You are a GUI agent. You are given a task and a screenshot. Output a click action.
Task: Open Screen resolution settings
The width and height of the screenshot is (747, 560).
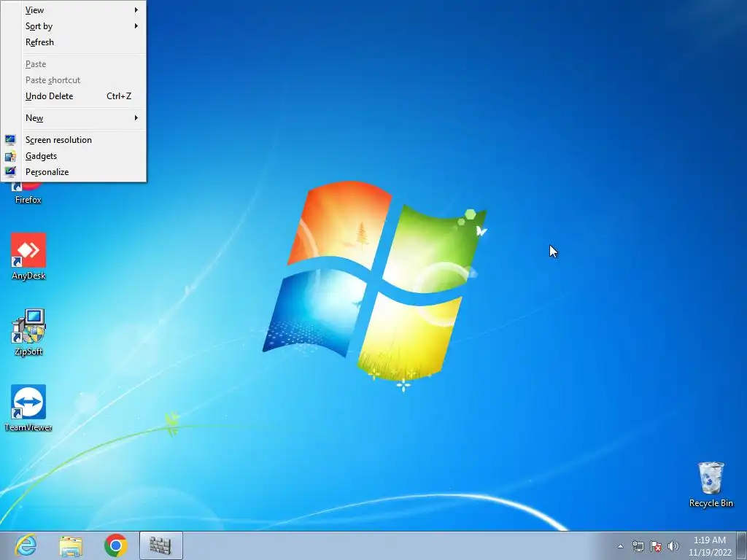click(74, 140)
